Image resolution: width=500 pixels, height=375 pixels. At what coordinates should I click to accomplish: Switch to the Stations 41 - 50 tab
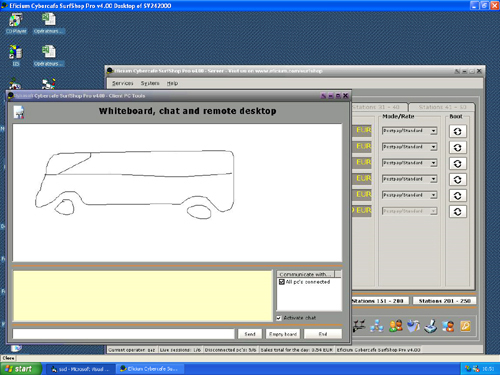(442, 107)
